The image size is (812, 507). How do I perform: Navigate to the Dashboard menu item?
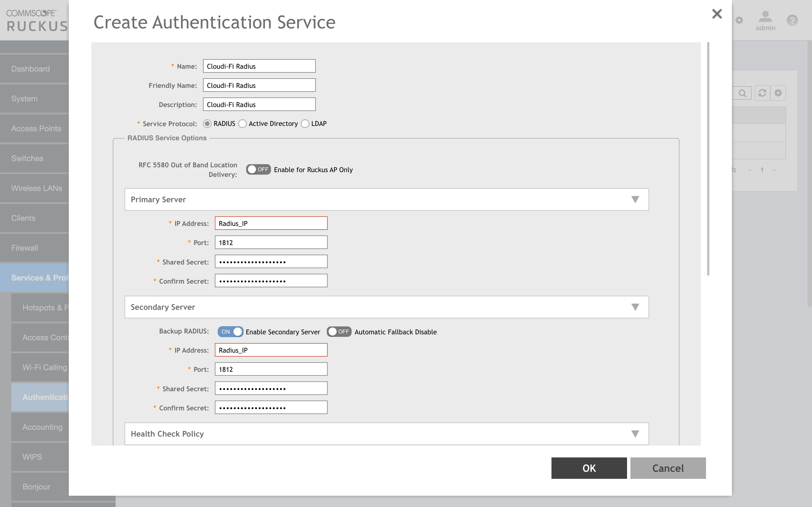pyautogui.click(x=30, y=69)
